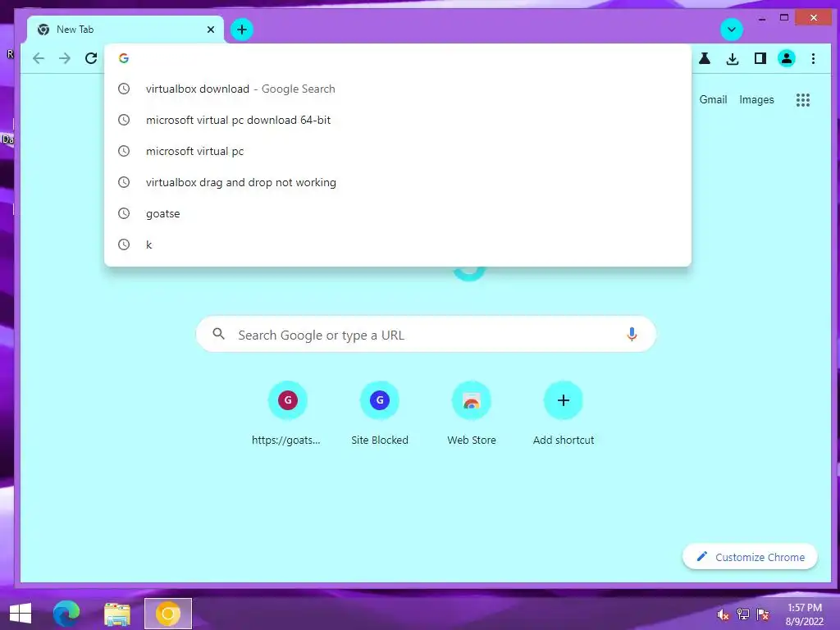The width and height of the screenshot is (840, 630).
Task: Open the Google apps grid
Action: tap(802, 99)
